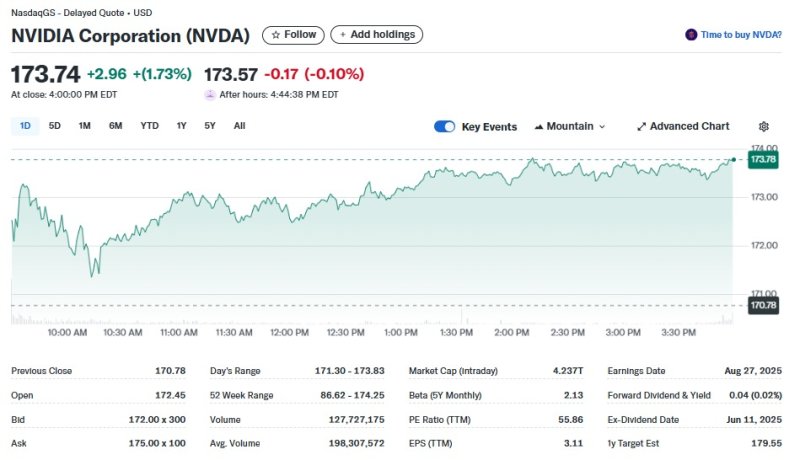Image resolution: width=800 pixels, height=460 pixels.
Task: Click the EPS (TTM) value 3.11
Action: pos(573,443)
